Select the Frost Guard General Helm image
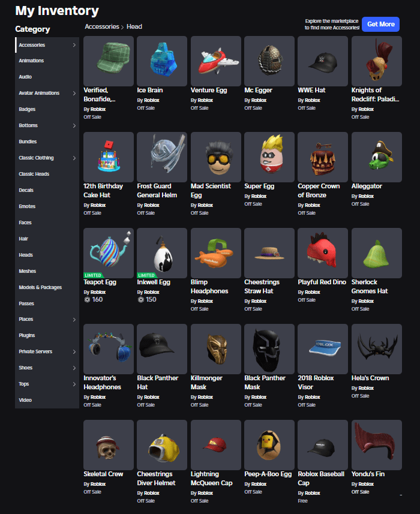The image size is (420, 514). tap(162, 157)
